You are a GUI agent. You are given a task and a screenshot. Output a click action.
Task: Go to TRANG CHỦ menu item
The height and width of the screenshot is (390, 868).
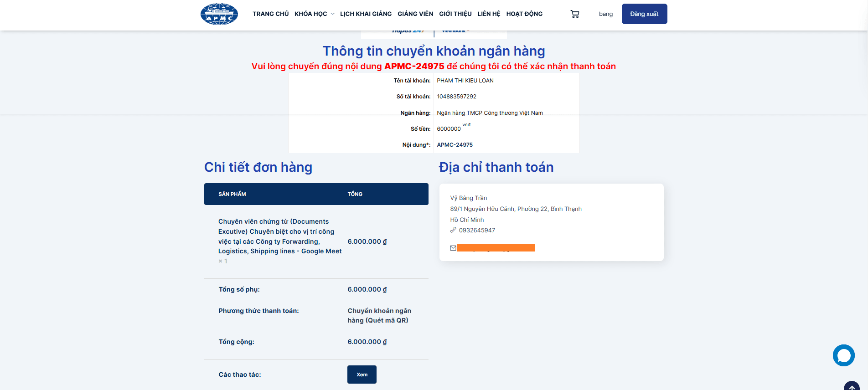[x=270, y=14]
